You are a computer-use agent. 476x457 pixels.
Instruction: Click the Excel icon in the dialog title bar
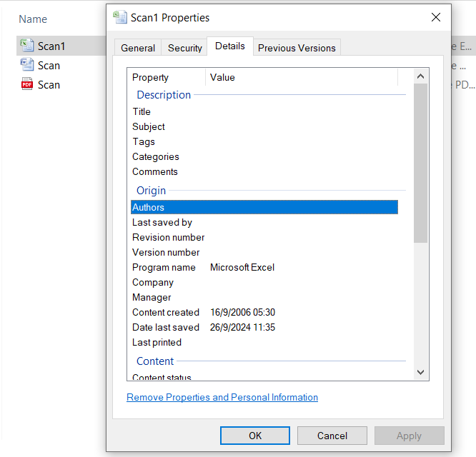120,17
